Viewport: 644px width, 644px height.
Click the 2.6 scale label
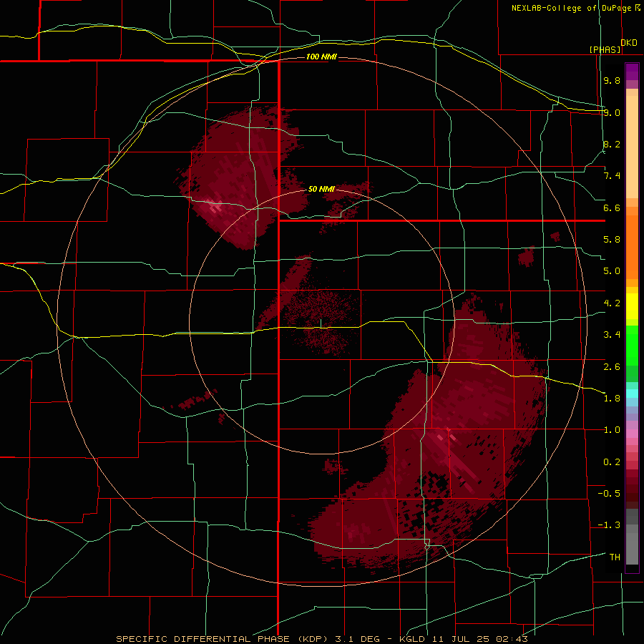click(612, 367)
